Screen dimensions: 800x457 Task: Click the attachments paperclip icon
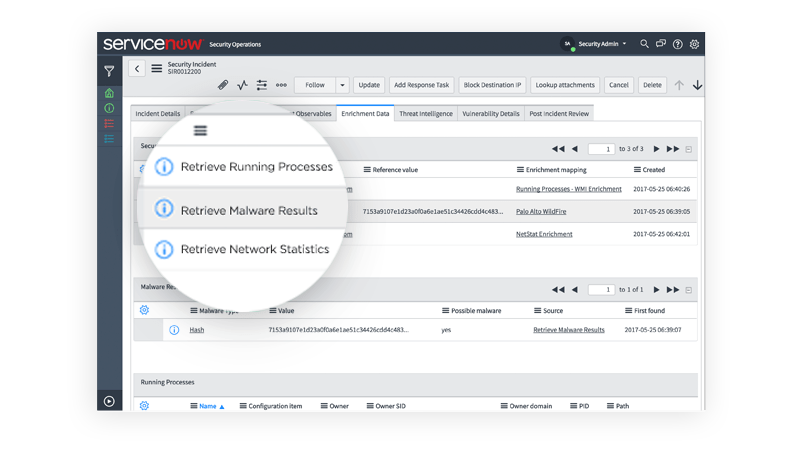[223, 85]
